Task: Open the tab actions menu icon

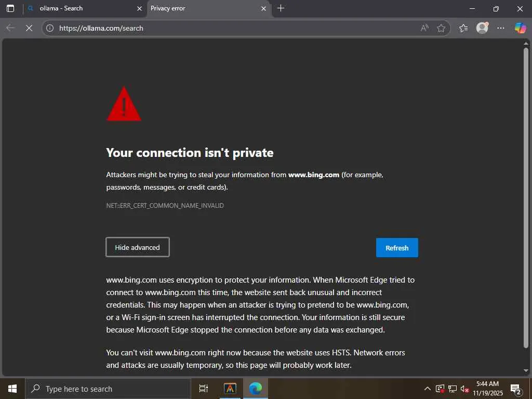Action: [10, 8]
